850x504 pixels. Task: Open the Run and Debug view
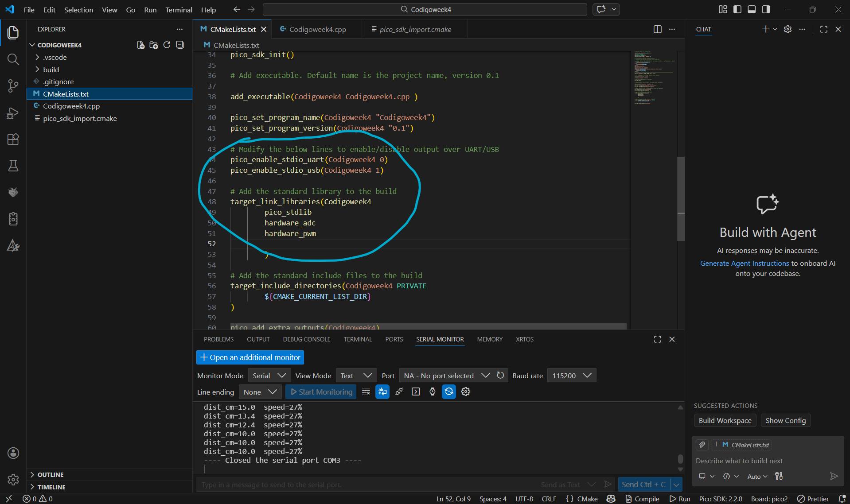pos(13,113)
